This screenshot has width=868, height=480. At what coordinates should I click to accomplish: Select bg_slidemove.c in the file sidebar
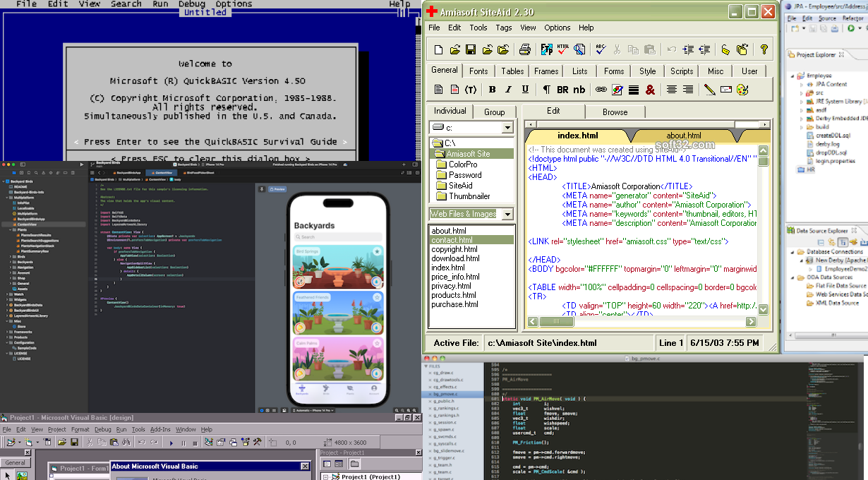(x=448, y=450)
